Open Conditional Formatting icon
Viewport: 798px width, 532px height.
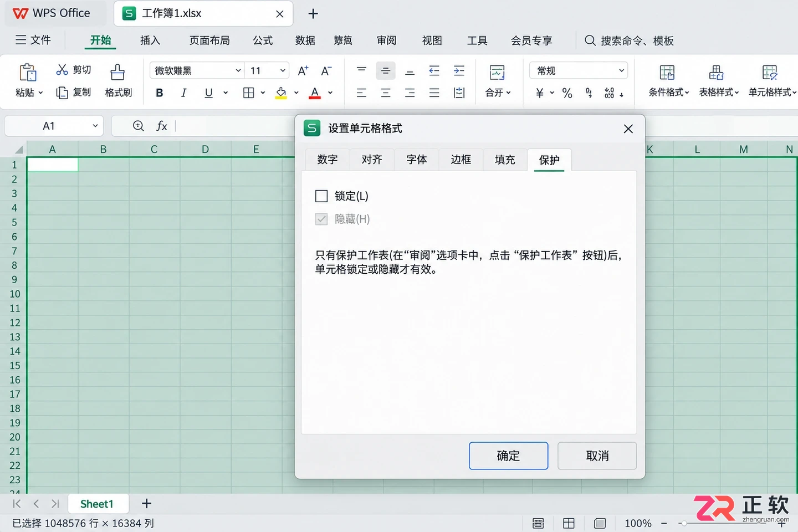[x=667, y=73]
